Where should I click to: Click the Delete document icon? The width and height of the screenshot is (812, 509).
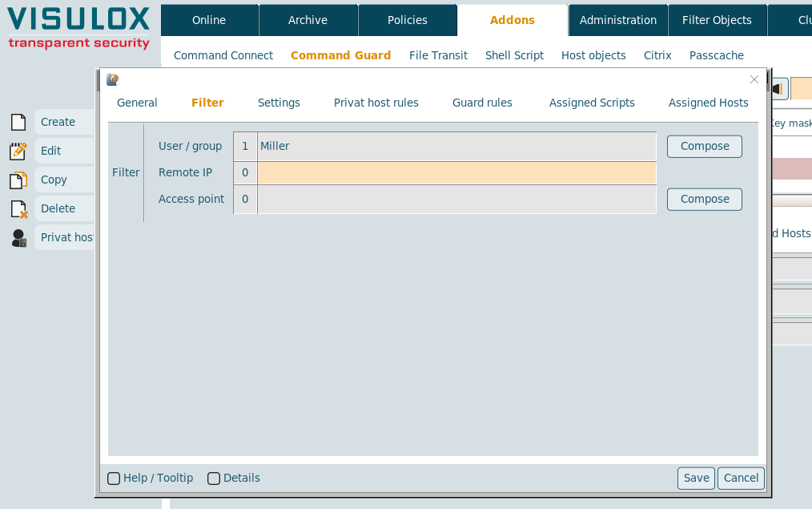[x=18, y=208]
